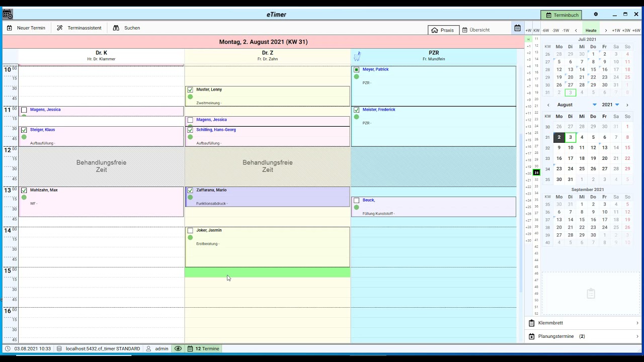Select the Dr. Z column header
644x362 pixels.
[x=268, y=55]
